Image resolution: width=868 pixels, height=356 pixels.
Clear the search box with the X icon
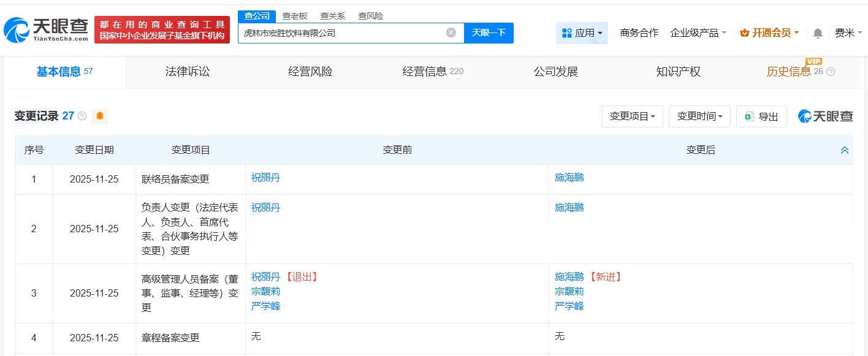click(x=451, y=32)
